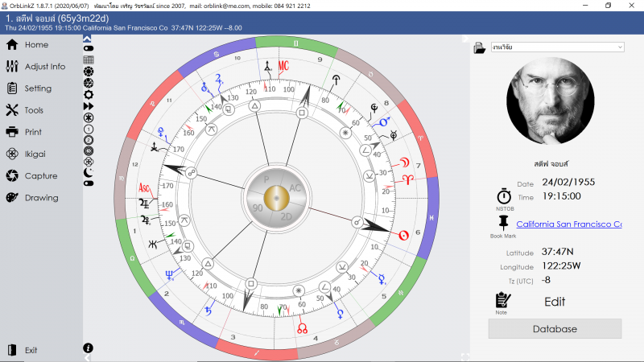Open California San Francisco location link
This screenshot has width=644, height=362.
[568, 224]
